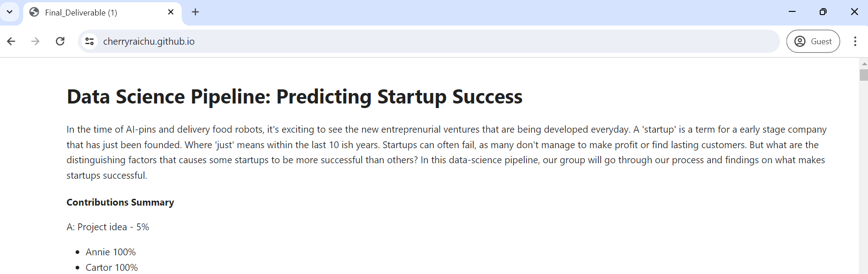Click the Contributions Summary heading
This screenshot has height=274, width=868.
point(120,202)
